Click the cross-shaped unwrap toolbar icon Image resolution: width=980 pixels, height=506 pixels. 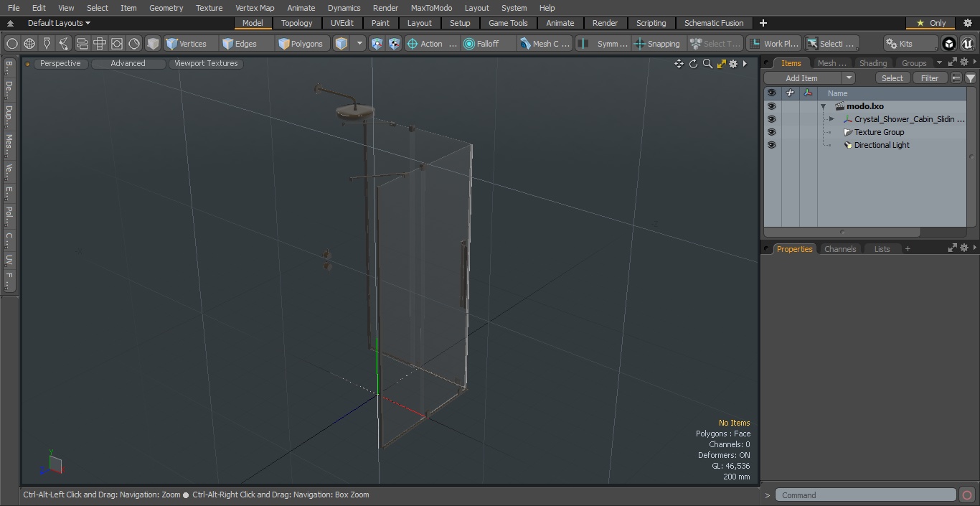99,44
